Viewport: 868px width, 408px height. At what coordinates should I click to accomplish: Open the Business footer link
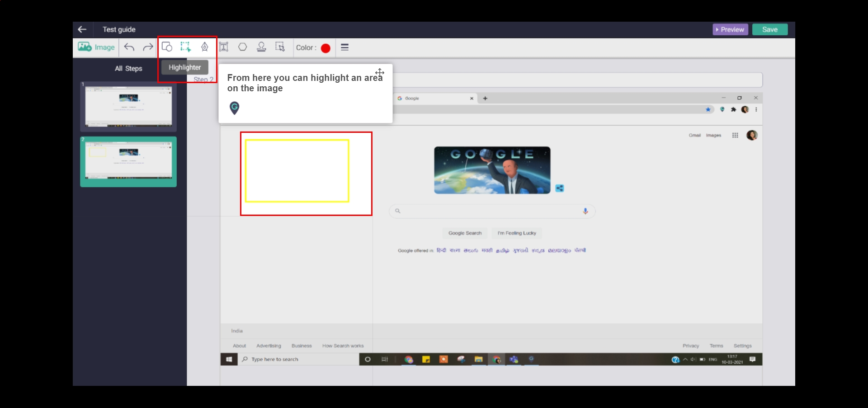pyautogui.click(x=302, y=346)
